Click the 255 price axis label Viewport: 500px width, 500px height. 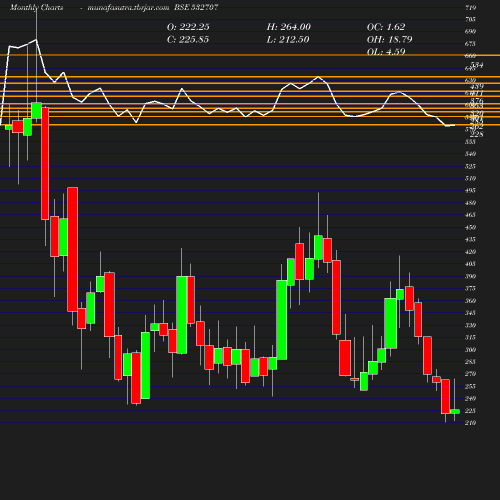click(470, 386)
